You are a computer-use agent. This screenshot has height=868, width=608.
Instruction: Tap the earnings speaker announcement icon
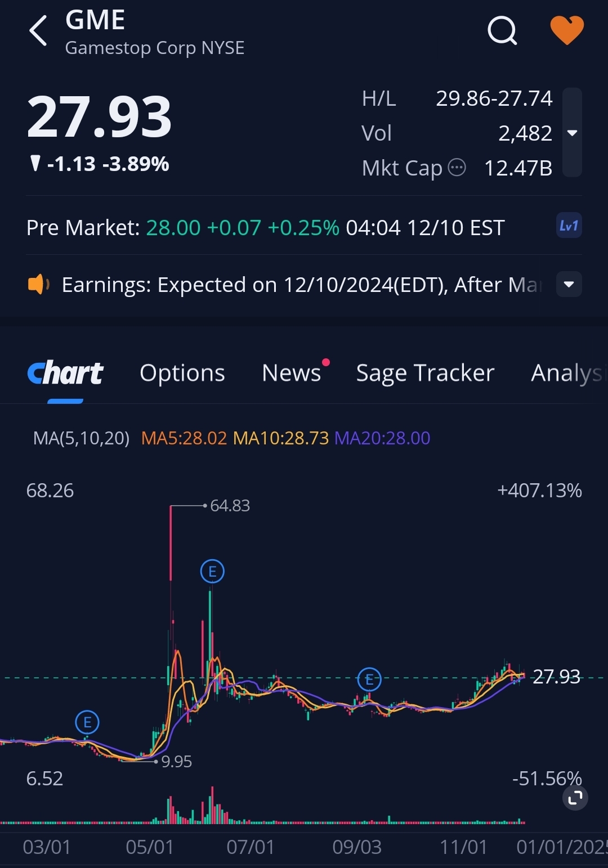tap(38, 285)
